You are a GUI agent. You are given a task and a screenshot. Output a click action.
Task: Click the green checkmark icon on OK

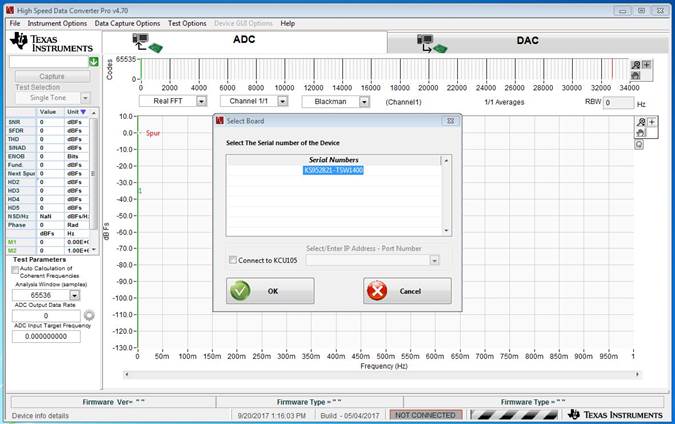point(240,291)
